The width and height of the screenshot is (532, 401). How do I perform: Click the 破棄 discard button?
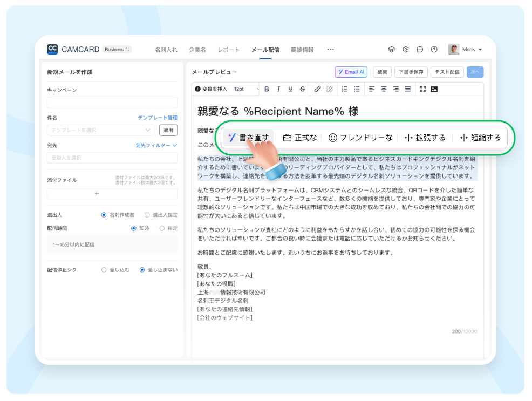[x=383, y=72]
